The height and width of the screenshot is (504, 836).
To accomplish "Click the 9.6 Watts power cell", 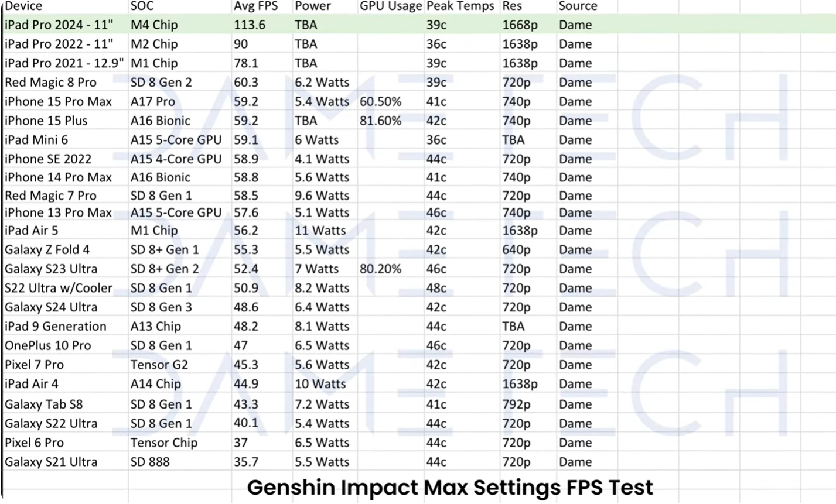I will (x=322, y=196).
